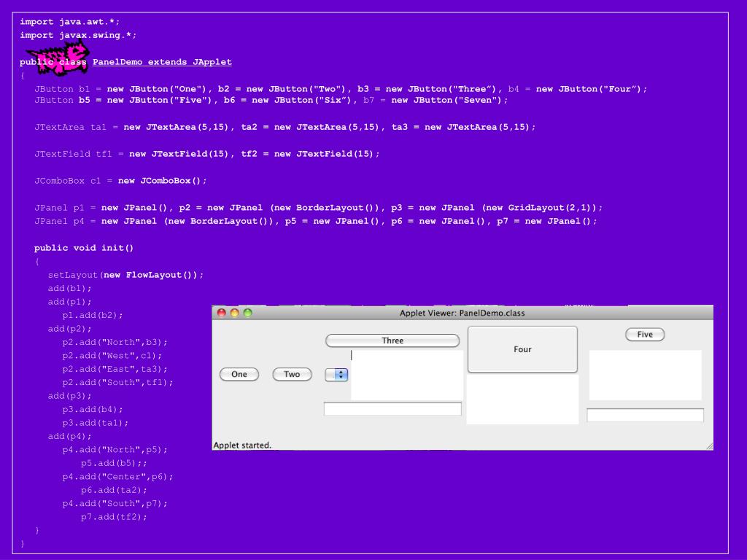Click the "JTextArea ta1" declaration line
The height and width of the screenshot is (560, 747).
(x=285, y=127)
